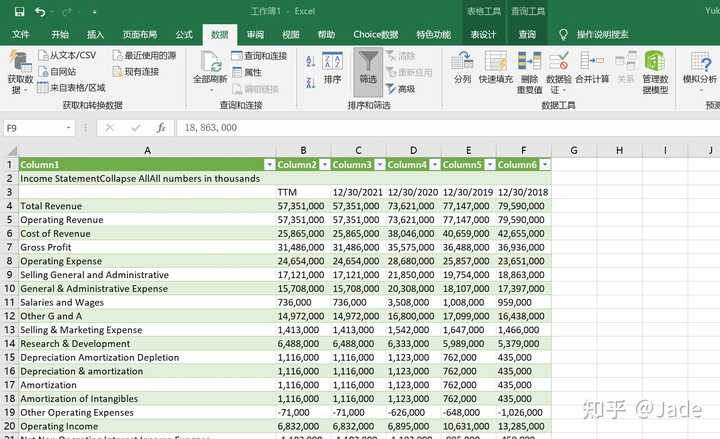Image resolution: width=720 pixels, height=439 pixels.
Task: Open Queries & Connections (查询和连接)
Action: [259, 56]
